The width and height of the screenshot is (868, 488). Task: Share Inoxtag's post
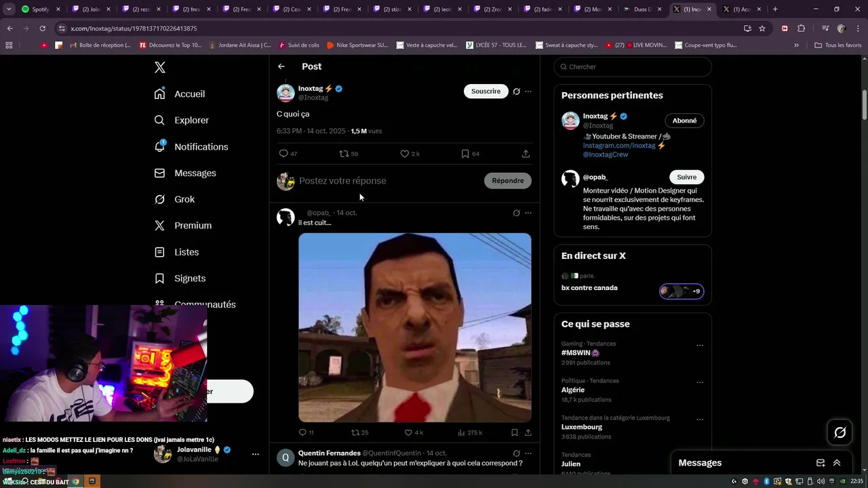[526, 154]
